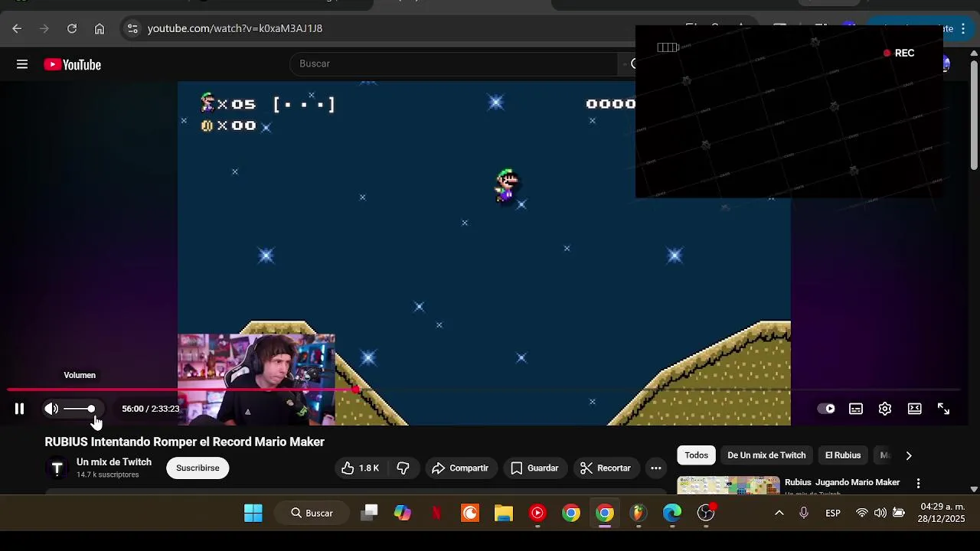980x551 pixels.
Task: Go to YouTube home via logo
Action: point(73,65)
